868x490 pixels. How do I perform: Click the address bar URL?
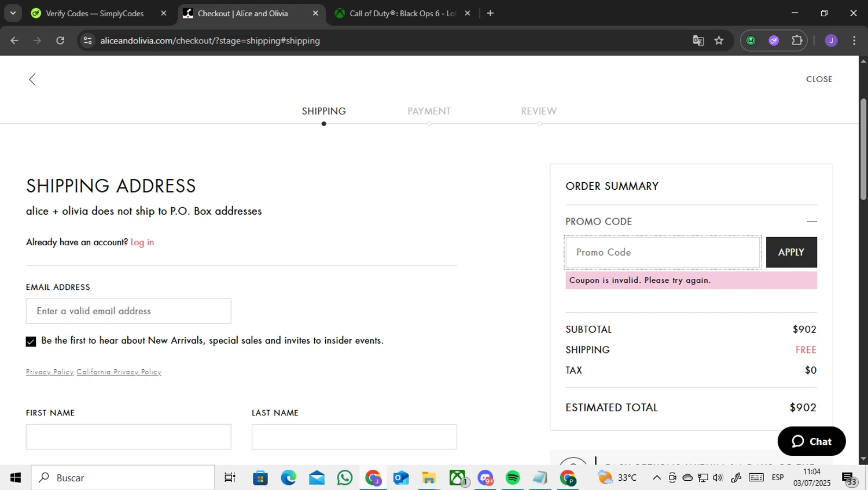pos(210,40)
